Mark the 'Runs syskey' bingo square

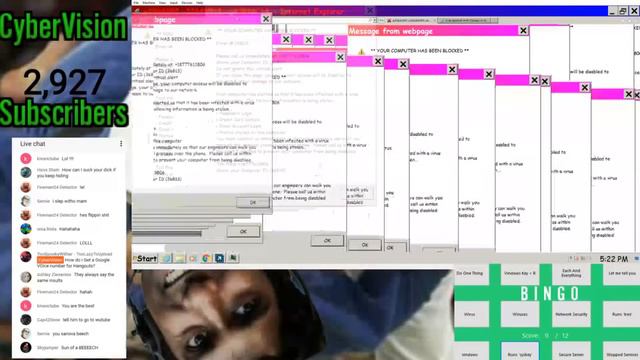coord(520,352)
